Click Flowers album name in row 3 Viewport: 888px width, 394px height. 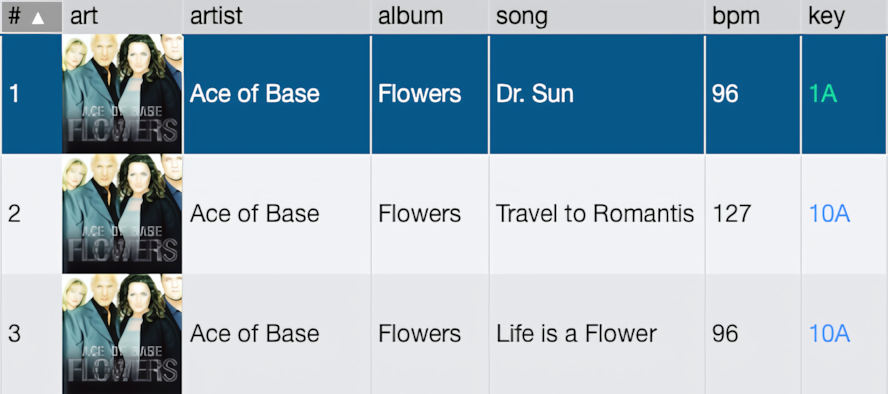[x=420, y=334]
